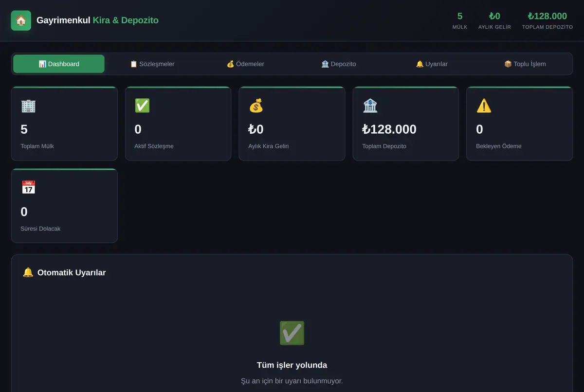Switch to the Sözleşmeler tab

152,64
